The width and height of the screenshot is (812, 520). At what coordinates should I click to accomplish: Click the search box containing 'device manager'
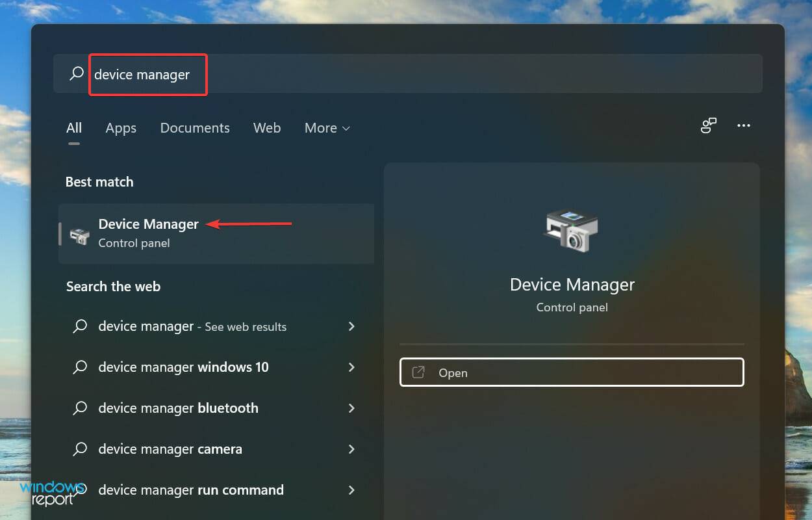[408, 73]
